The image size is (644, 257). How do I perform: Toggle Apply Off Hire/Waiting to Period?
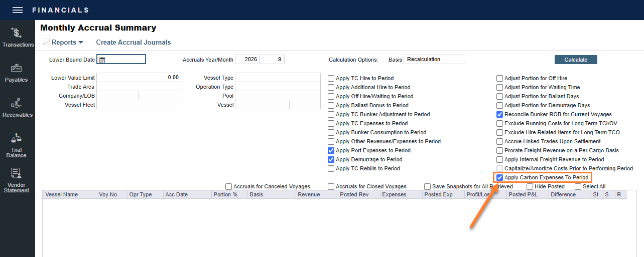pos(331,96)
